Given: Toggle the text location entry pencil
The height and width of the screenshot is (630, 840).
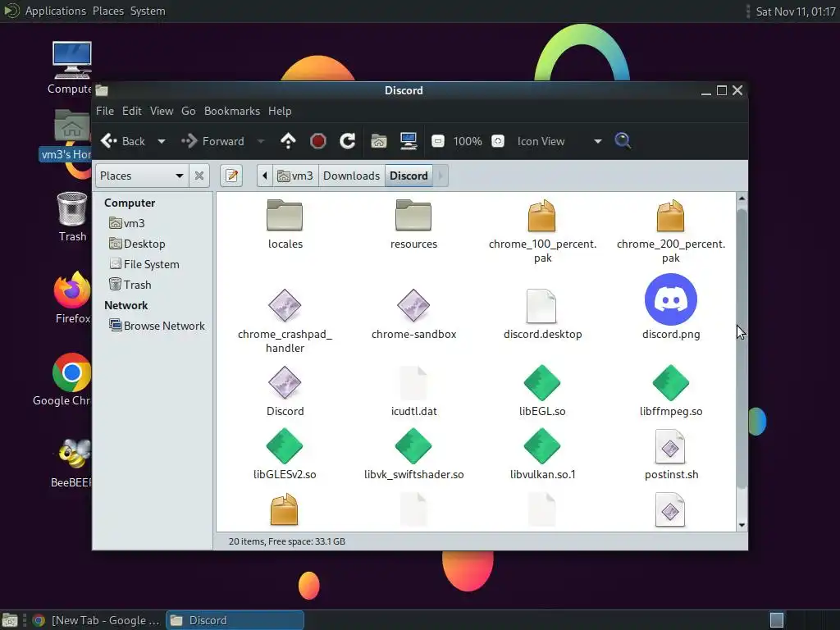Looking at the screenshot, I should coord(231,176).
